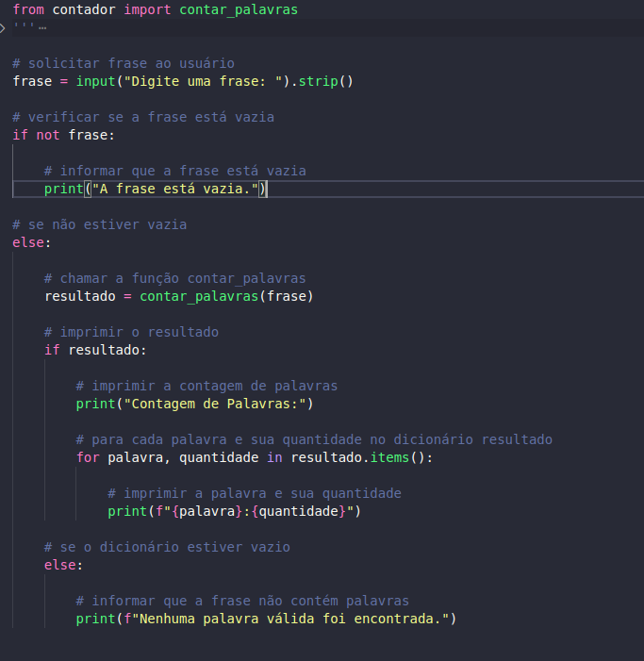This screenshot has height=661, width=644.
Task: Click the comment '# verificar se a frase está vazia'
Action: tap(143, 117)
